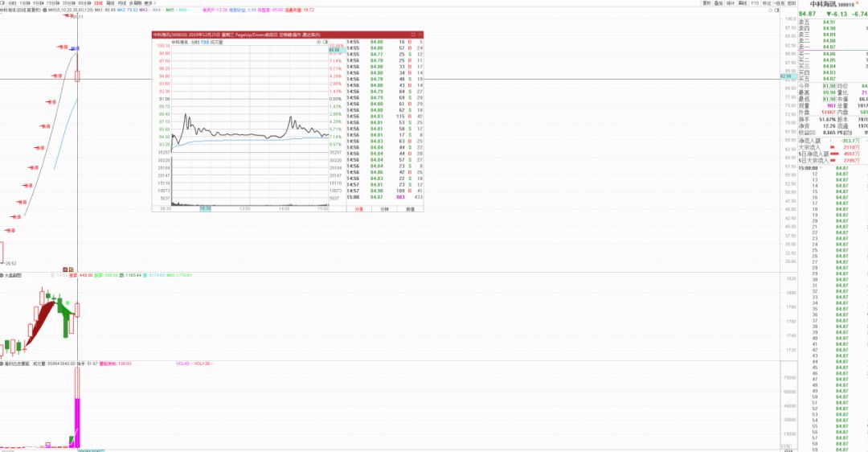
Task: Select the 分钟 tab in popup footer
Action: [x=385, y=209]
